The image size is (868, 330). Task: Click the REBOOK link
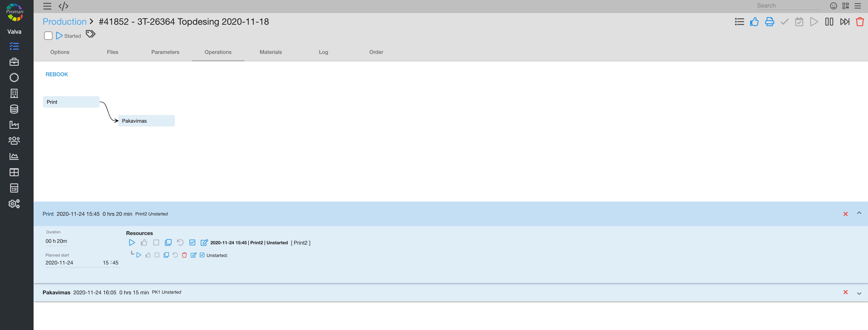tap(57, 74)
